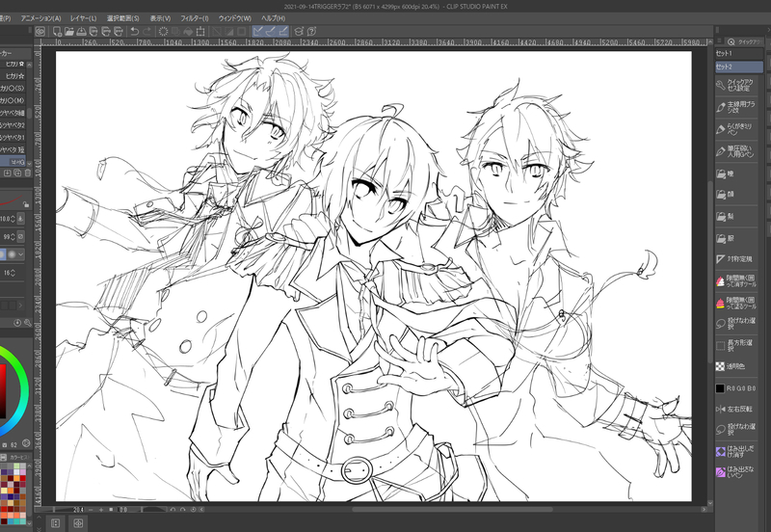Adjust stabilization 16 stepper

(13, 273)
